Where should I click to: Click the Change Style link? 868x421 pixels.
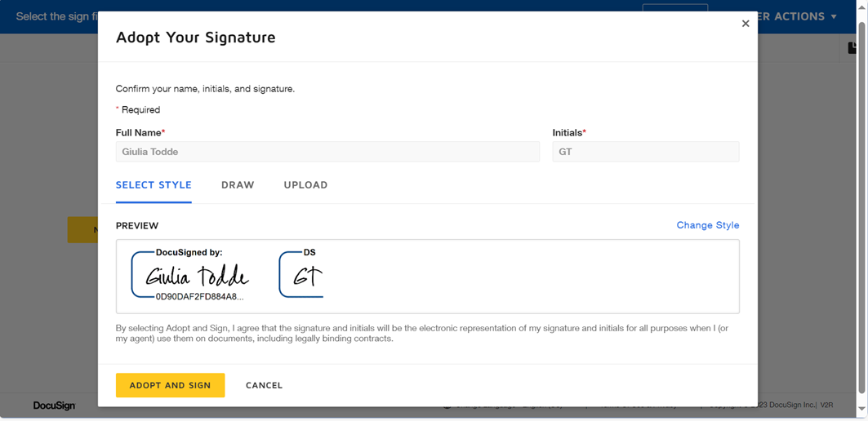707,225
